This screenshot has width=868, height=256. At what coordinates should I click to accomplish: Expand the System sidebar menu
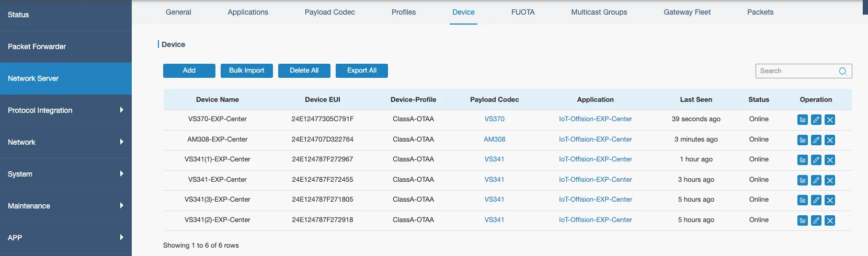(66, 174)
